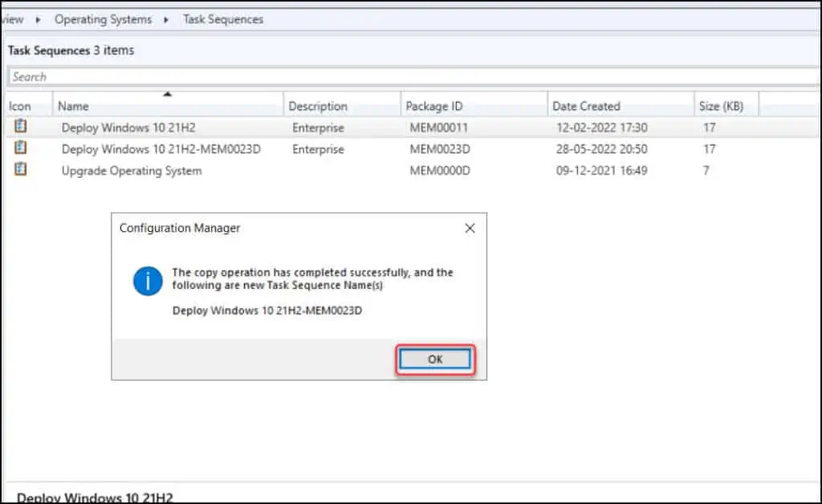Sort by the Icon column header
This screenshot has width=822, height=504.
pos(30,106)
